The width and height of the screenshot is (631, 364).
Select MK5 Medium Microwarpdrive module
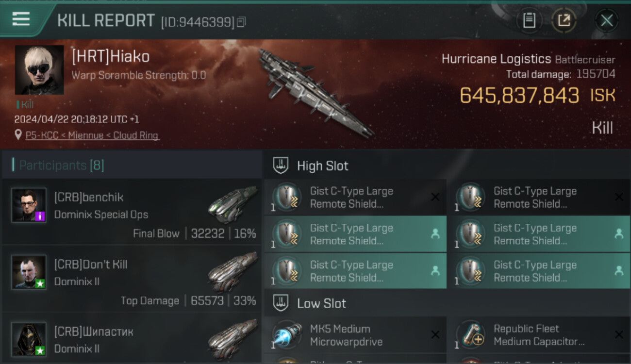pos(355,335)
